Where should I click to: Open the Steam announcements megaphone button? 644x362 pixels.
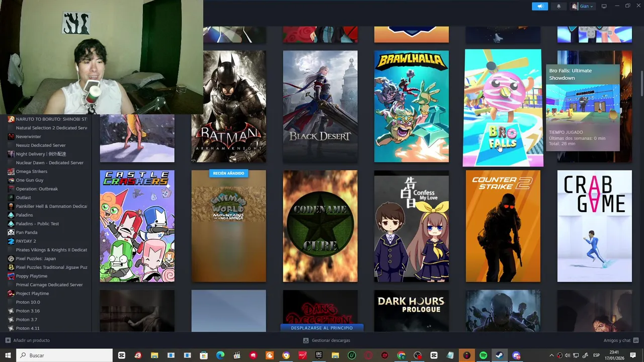540,7
